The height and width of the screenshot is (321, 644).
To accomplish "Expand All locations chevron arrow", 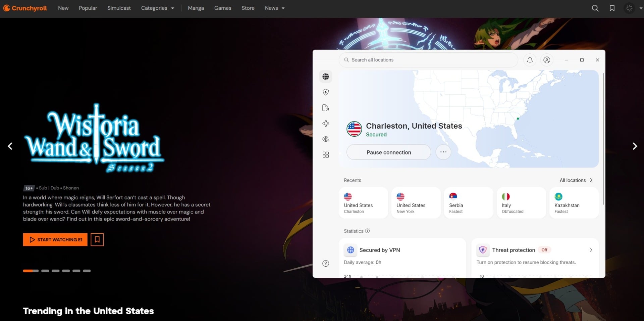I will (x=591, y=180).
